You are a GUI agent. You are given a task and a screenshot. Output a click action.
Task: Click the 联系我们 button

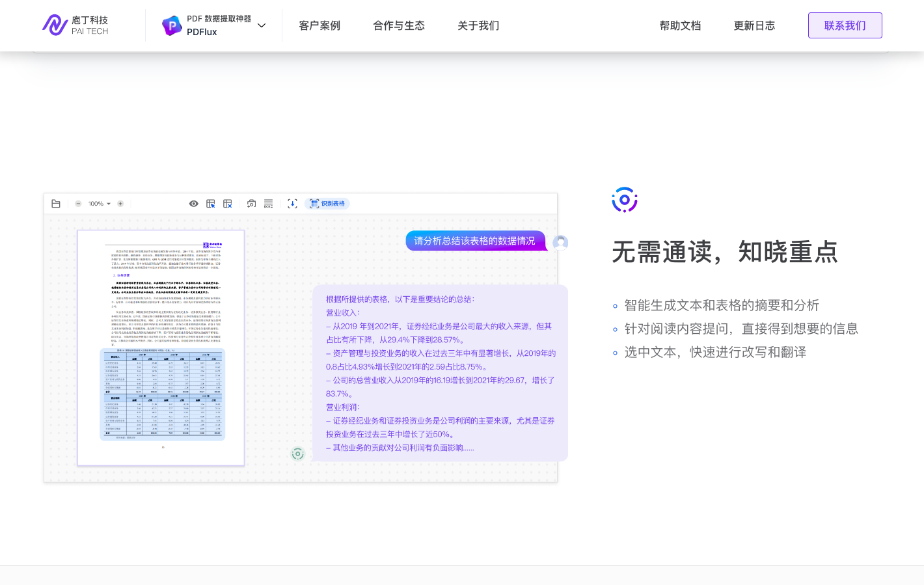pos(845,25)
